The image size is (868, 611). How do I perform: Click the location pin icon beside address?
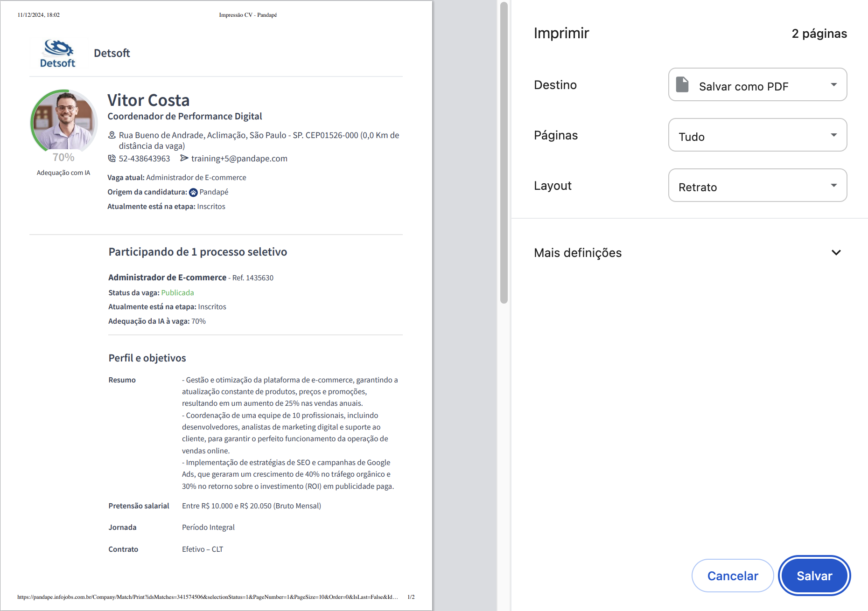(112, 135)
